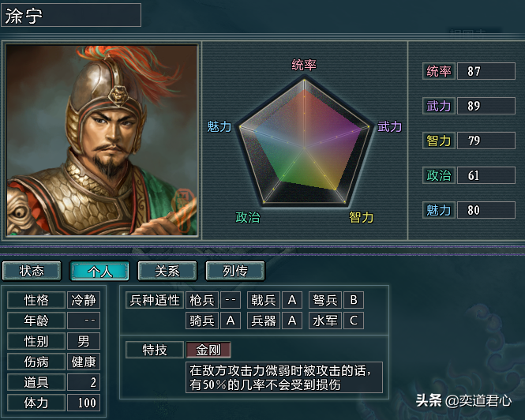The image size is (525, 420).
Task: Click the 魅力 stat value 80
Action: coord(485,210)
